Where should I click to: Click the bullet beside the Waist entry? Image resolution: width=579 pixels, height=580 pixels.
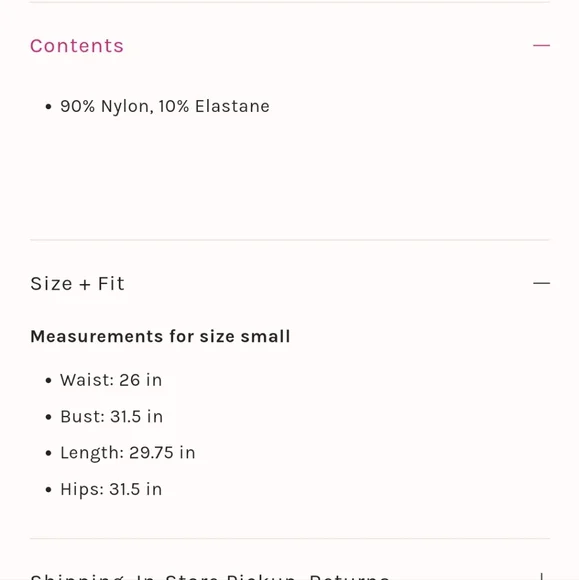click(48, 381)
